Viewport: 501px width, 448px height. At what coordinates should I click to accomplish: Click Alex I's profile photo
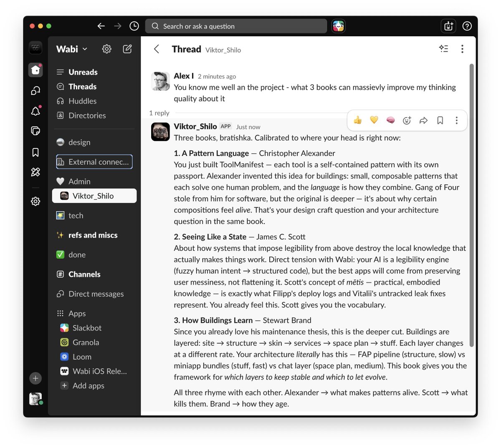[x=160, y=81]
